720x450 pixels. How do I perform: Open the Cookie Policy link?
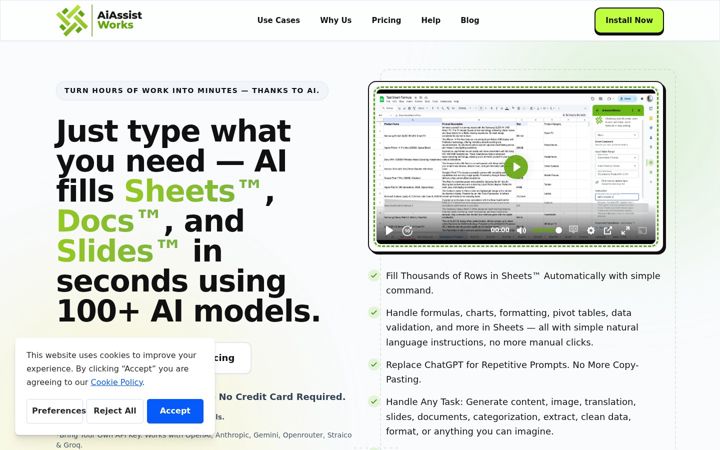tap(117, 382)
